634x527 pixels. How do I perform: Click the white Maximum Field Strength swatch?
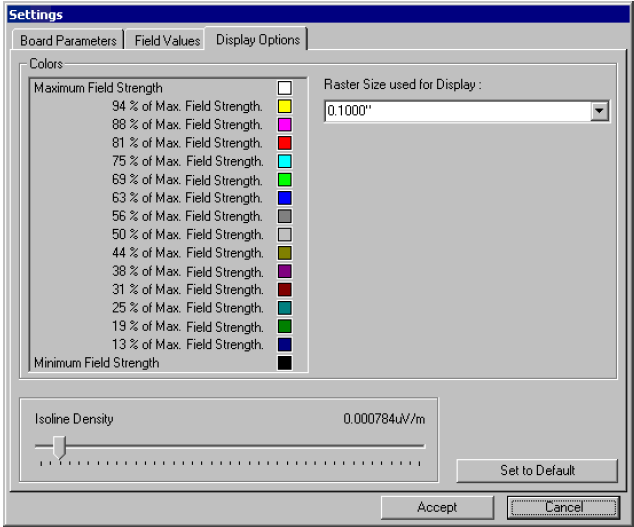285,88
